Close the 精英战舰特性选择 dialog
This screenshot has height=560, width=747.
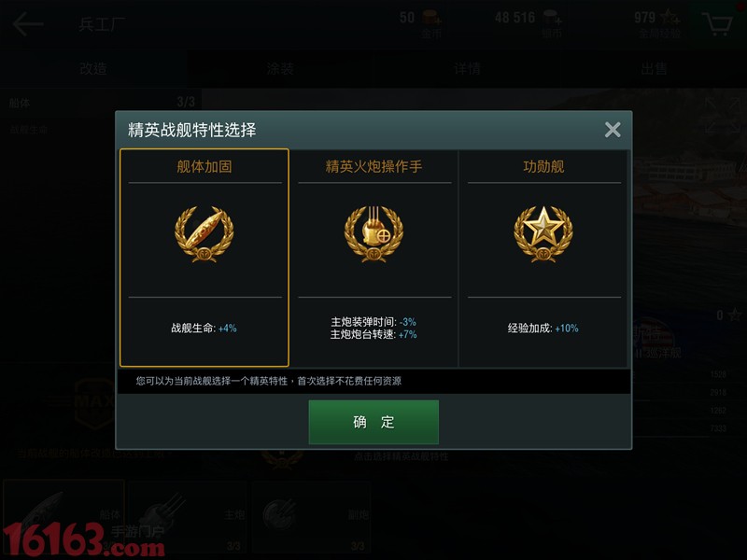[613, 130]
